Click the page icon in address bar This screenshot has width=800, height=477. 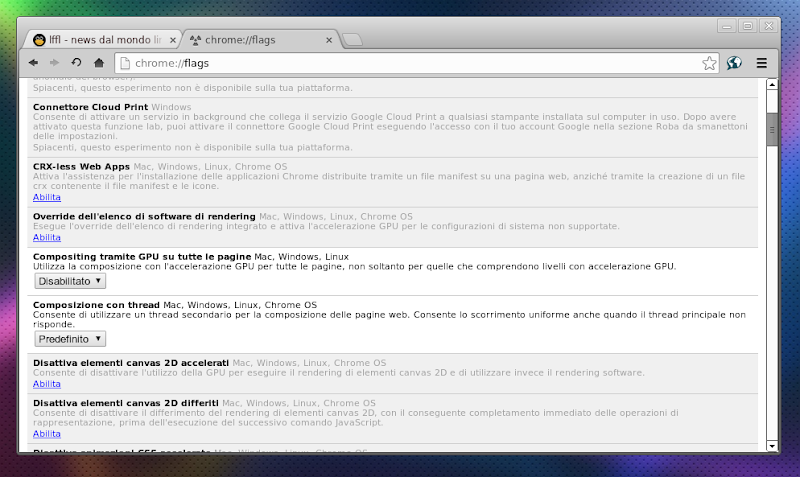[x=124, y=63]
